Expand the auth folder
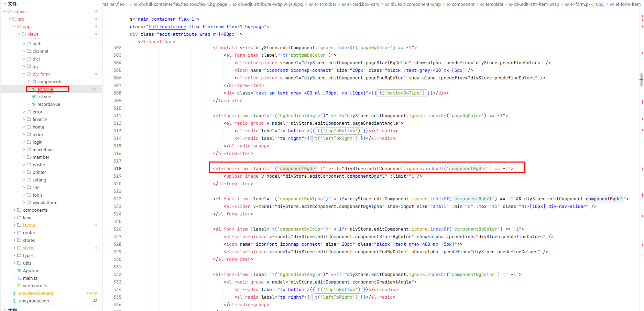The height and width of the screenshot is (311, 644). coord(37,44)
